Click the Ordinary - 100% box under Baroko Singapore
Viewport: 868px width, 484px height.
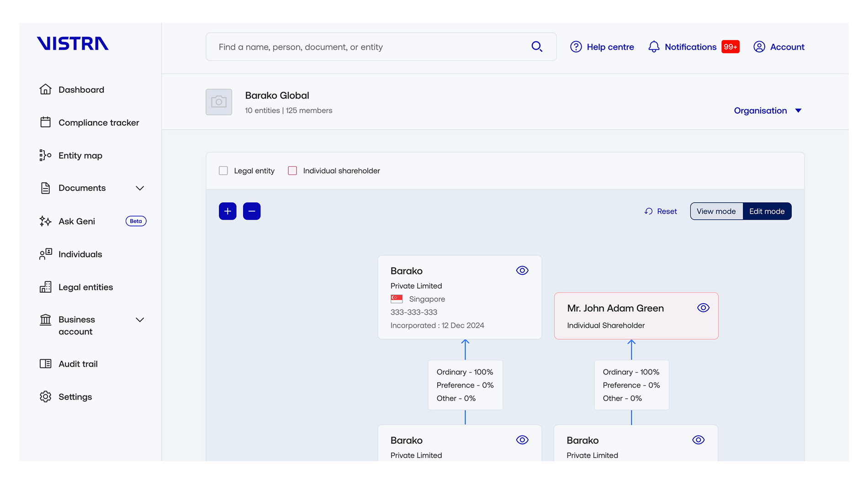click(465, 385)
